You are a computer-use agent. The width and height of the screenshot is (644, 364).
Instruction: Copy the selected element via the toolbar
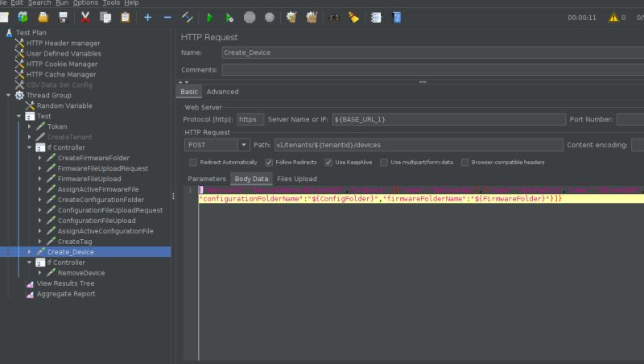[105, 17]
